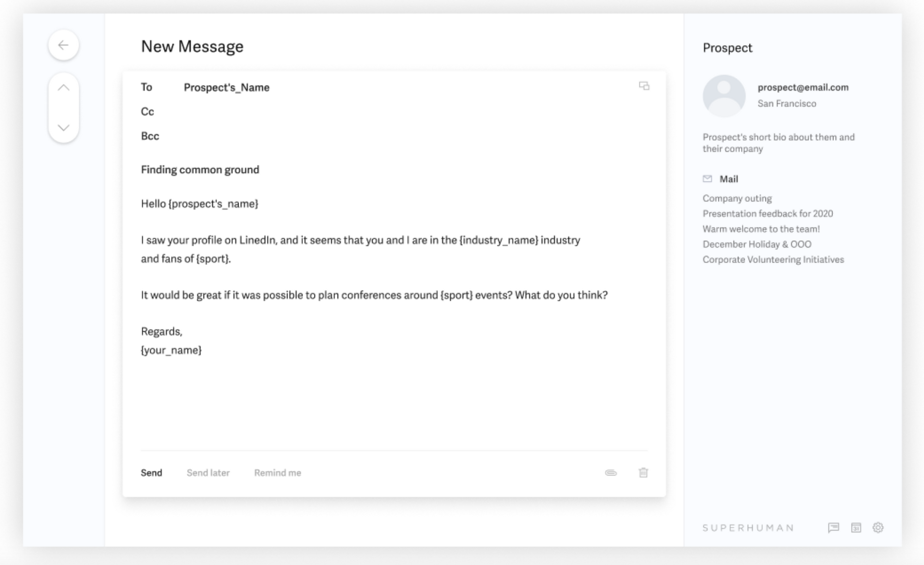924x565 pixels.
Task: Open the calendar icon in the footer
Action: [856, 528]
